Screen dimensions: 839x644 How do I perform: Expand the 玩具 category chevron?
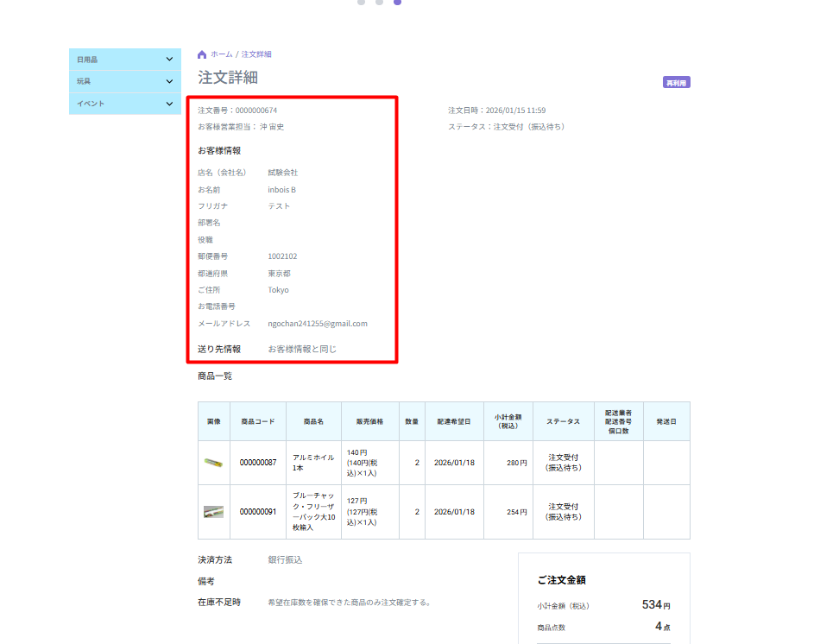(169, 82)
